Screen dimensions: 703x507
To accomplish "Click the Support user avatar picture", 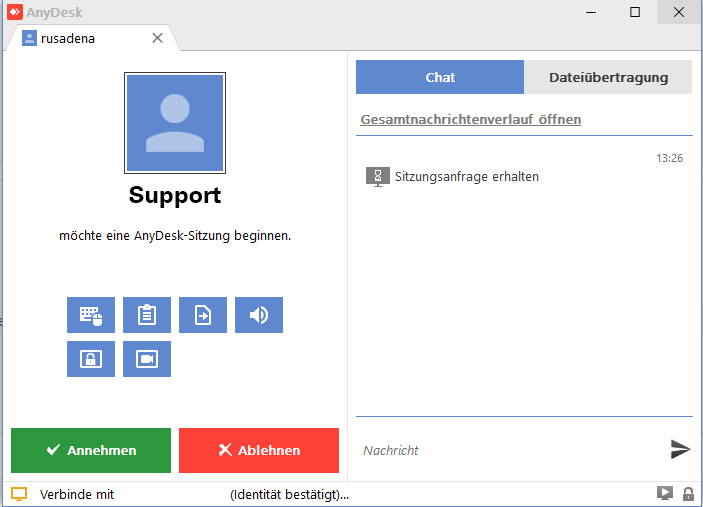I will [175, 123].
